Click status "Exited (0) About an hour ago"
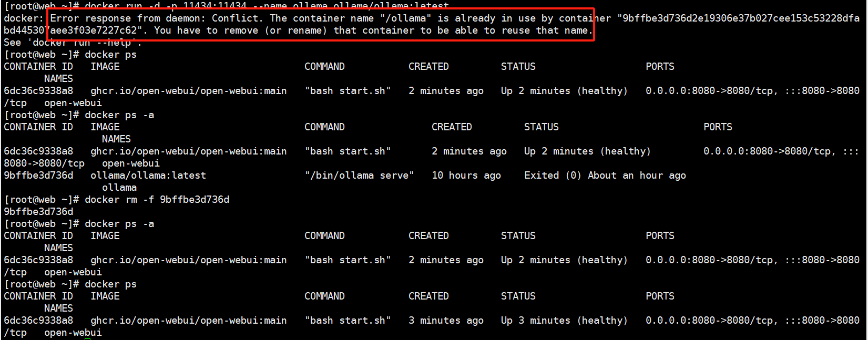Viewport: 868px width, 340px height. [x=605, y=176]
